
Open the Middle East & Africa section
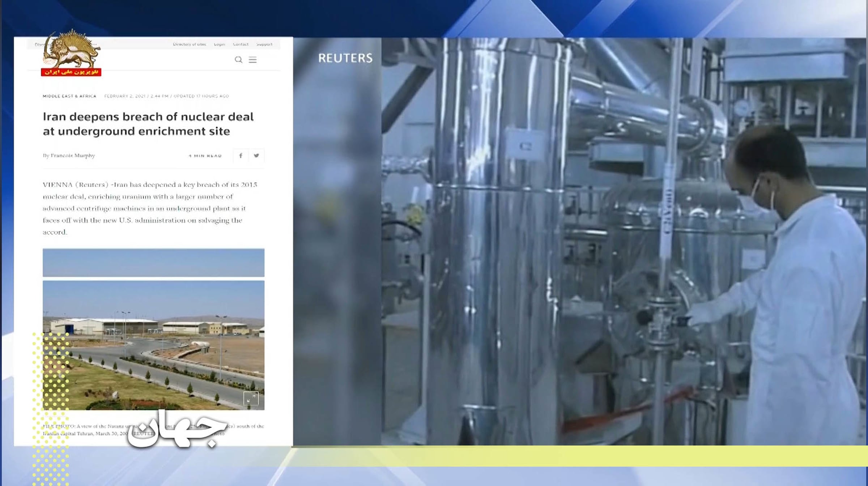click(69, 96)
